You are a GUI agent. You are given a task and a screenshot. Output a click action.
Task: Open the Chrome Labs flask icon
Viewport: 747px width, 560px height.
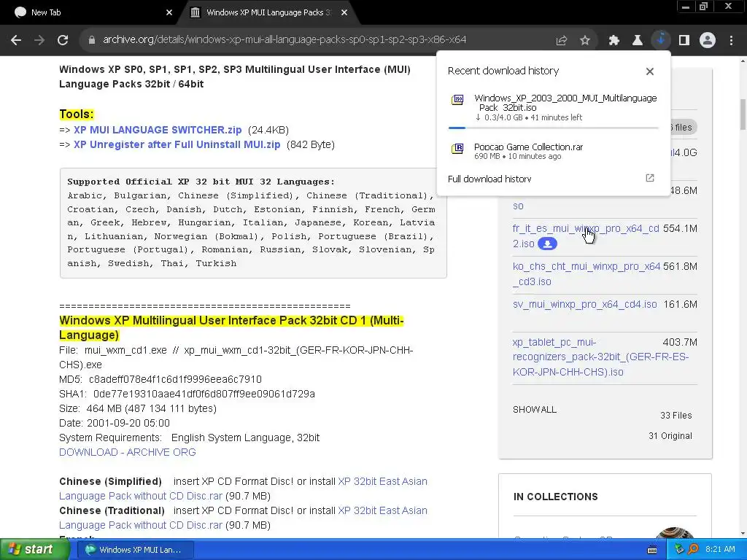point(637,41)
